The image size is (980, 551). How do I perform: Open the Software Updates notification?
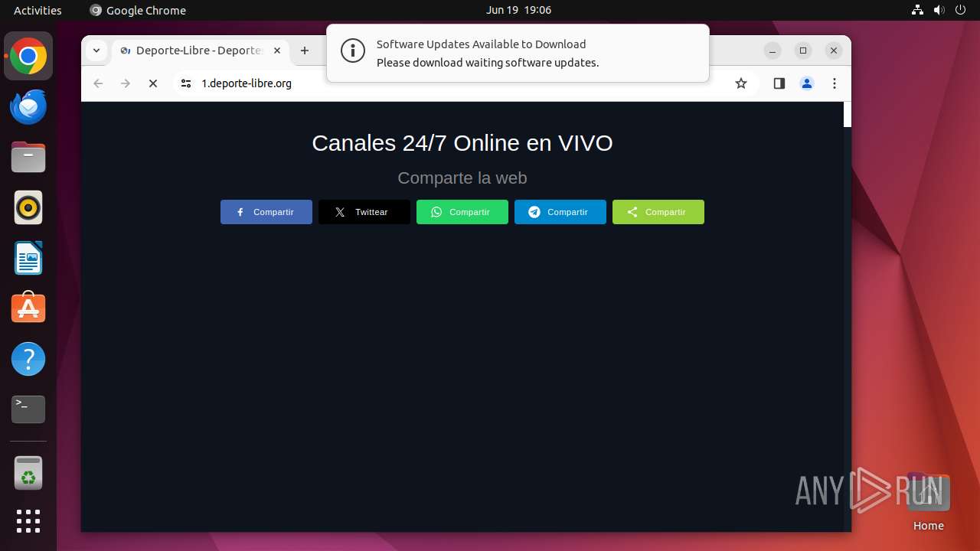(x=518, y=53)
